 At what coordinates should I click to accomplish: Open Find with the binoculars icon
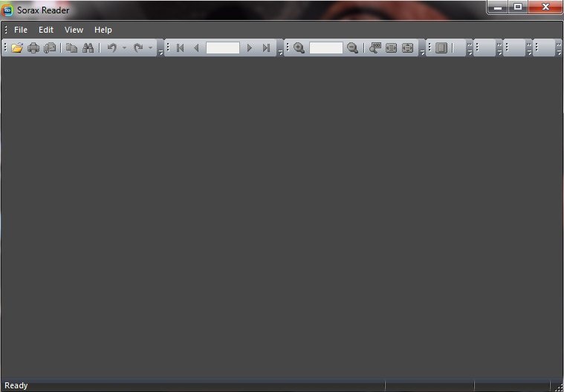(88, 48)
